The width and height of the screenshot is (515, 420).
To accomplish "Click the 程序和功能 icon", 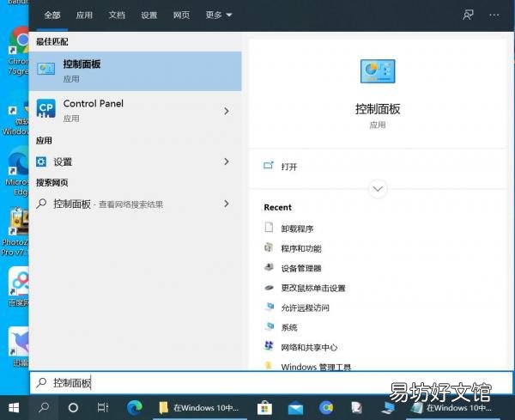I will pyautogui.click(x=269, y=247).
